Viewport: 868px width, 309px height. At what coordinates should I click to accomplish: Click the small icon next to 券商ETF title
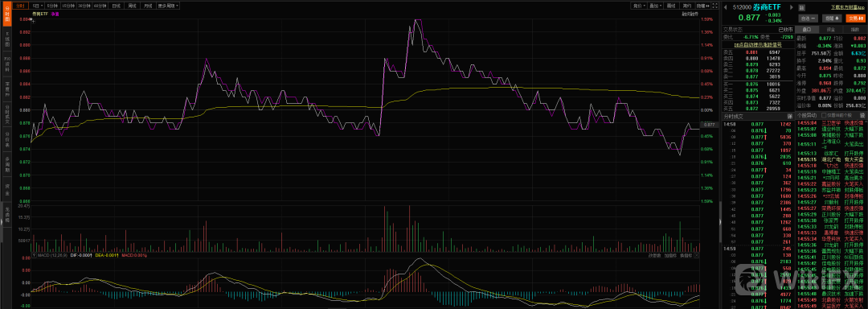[801, 8]
